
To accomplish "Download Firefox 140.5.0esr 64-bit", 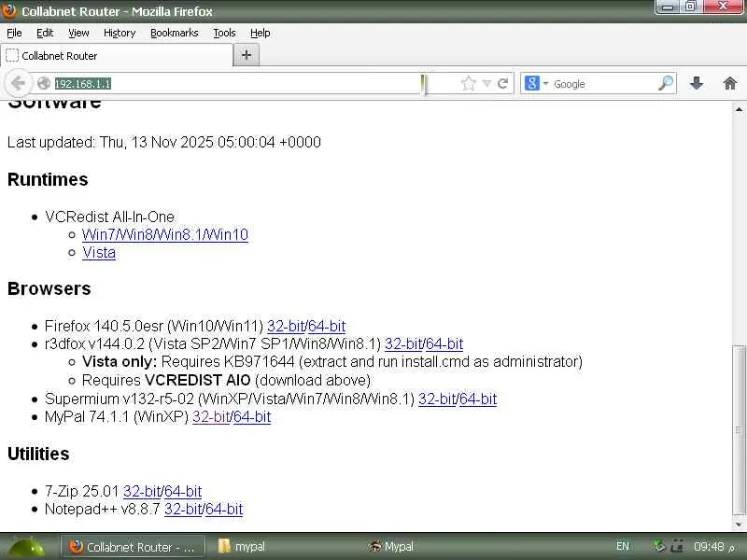I will [x=327, y=326].
